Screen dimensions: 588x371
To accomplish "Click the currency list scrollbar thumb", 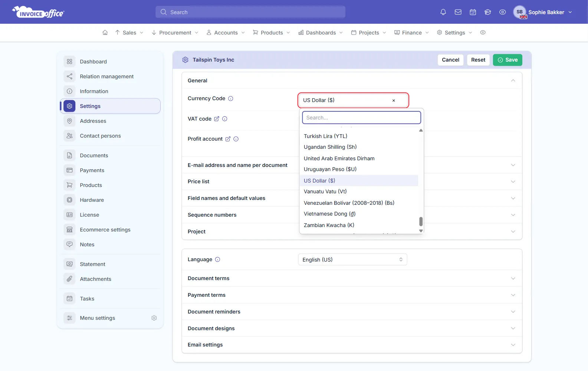I will tap(421, 221).
